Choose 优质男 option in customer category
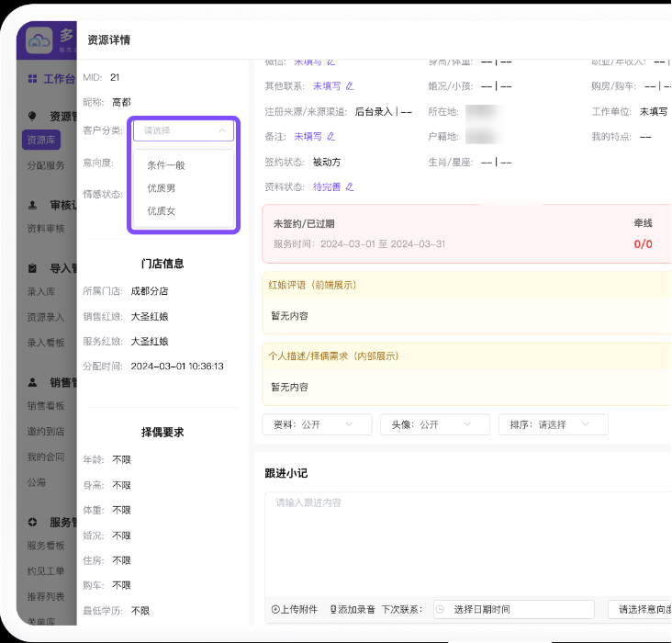The width and height of the screenshot is (672, 643). 162,188
